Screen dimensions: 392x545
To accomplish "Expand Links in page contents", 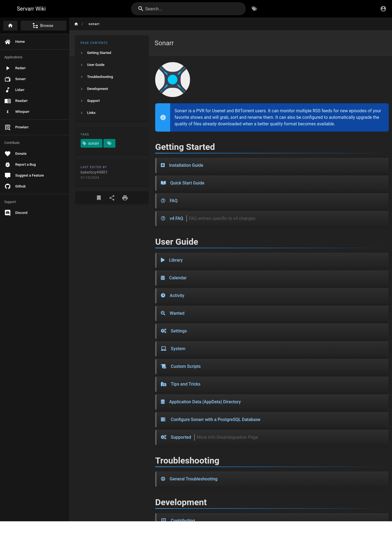I will click(112, 113).
